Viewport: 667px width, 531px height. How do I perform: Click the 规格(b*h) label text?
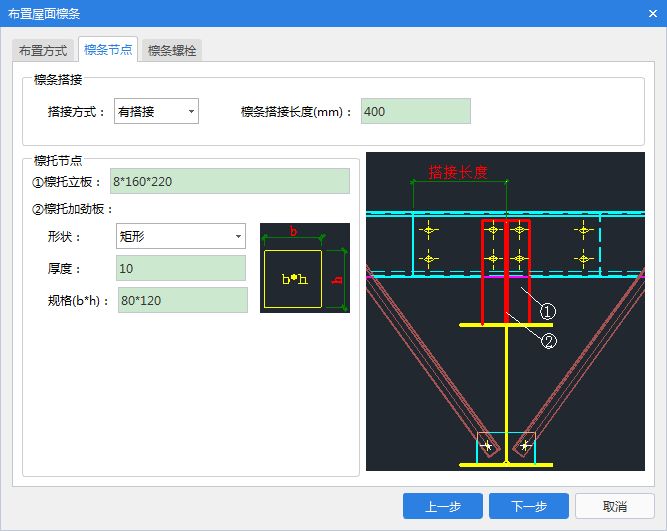pyautogui.click(x=77, y=301)
